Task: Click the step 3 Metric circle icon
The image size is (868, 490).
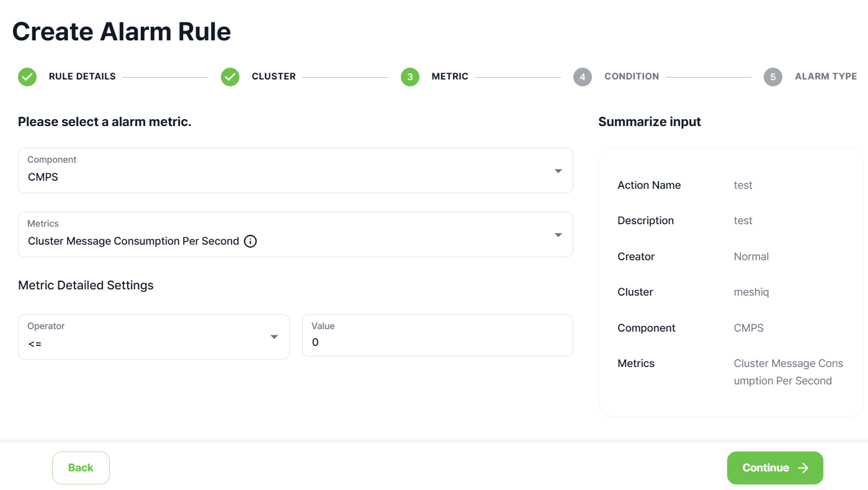Action: (410, 77)
